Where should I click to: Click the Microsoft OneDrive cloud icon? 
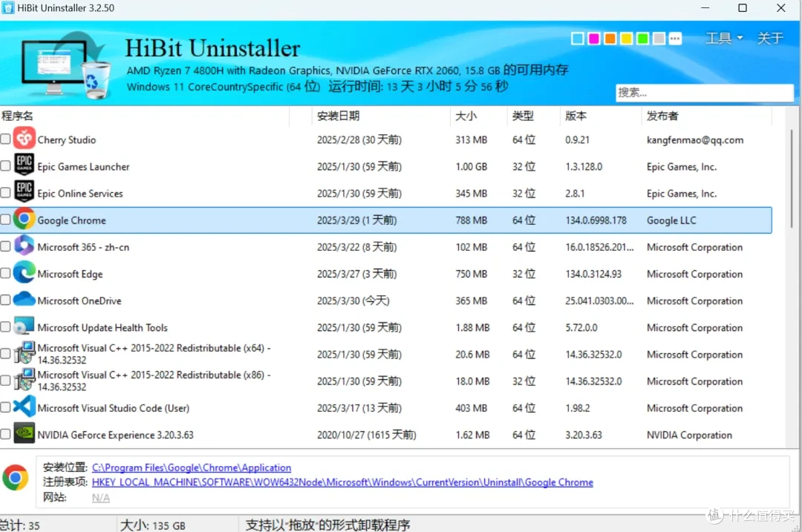[24, 299]
